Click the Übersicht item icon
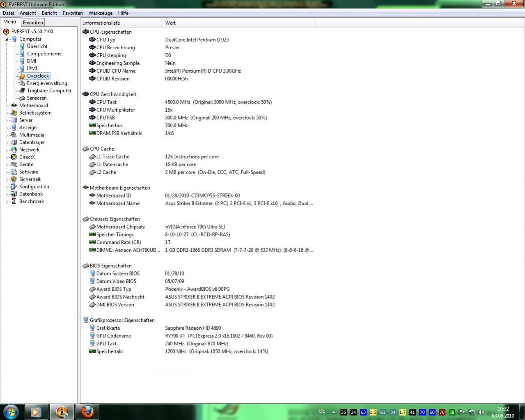525x420 pixels. [22, 46]
